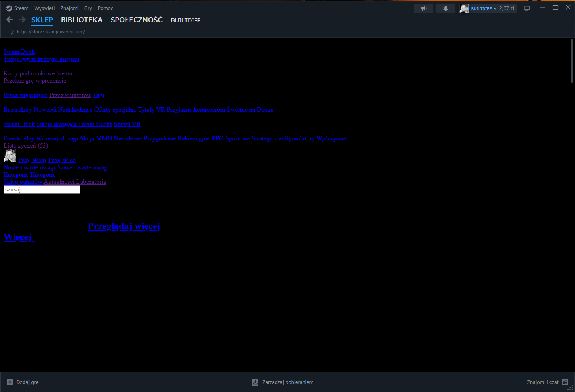The height and width of the screenshot is (392, 575).
Task: Click the friends chat icon
Action: coord(565,382)
